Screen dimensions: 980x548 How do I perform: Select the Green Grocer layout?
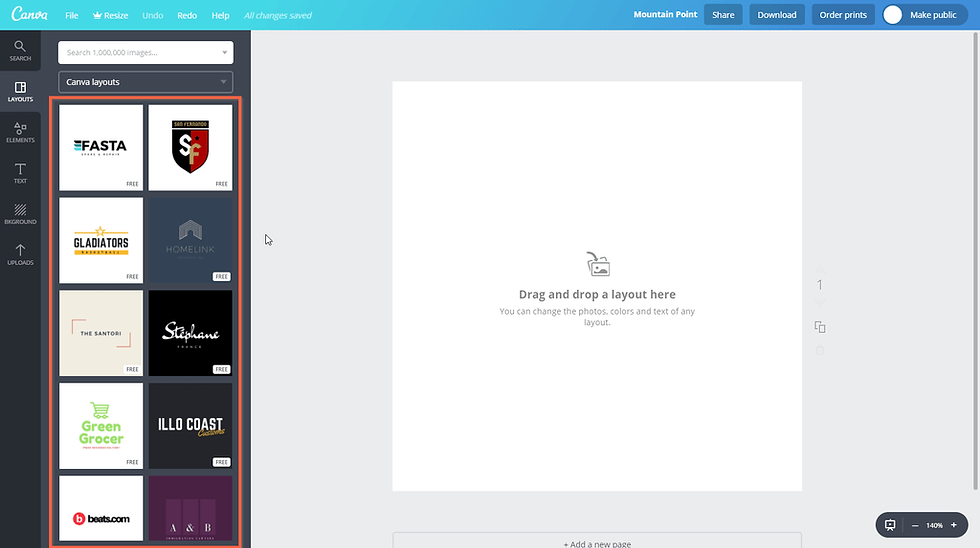tap(101, 426)
